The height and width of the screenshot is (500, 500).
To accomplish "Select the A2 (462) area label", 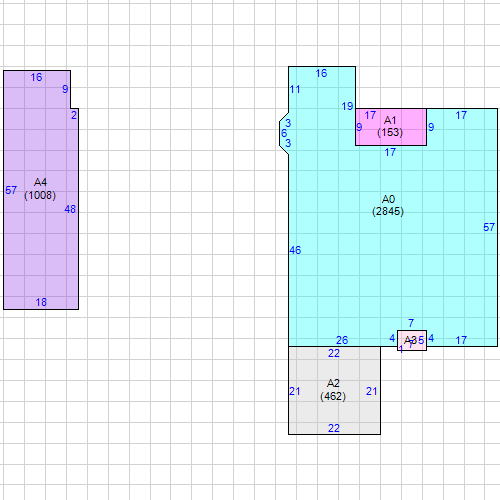I will [333, 390].
